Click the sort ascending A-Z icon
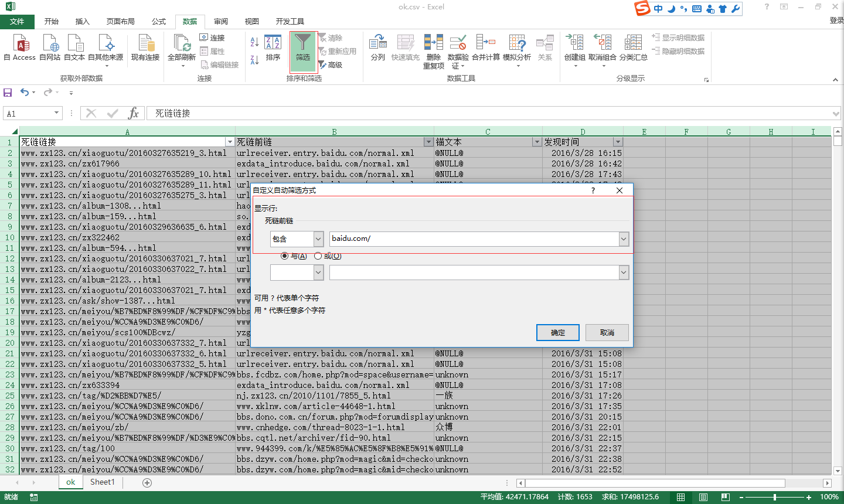The height and width of the screenshot is (504, 844). pyautogui.click(x=254, y=42)
